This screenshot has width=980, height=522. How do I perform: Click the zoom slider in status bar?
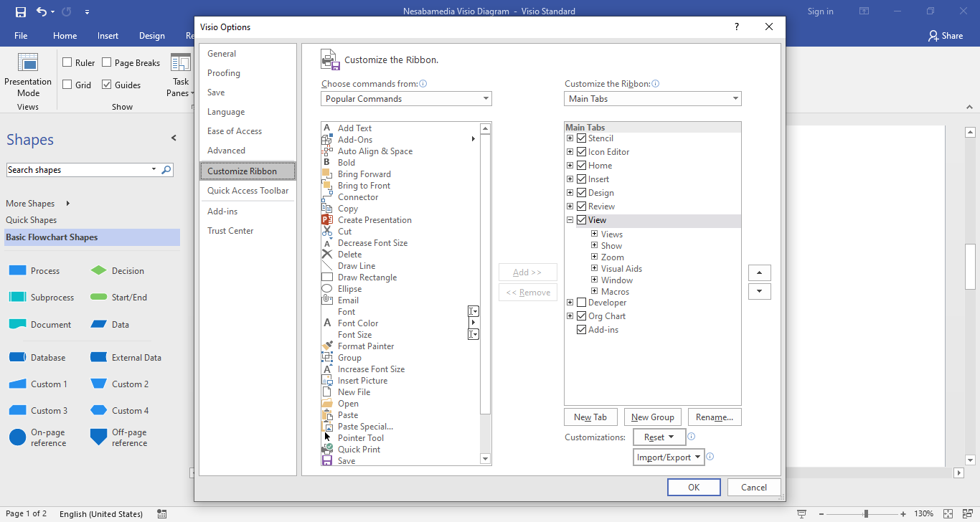[x=866, y=513]
